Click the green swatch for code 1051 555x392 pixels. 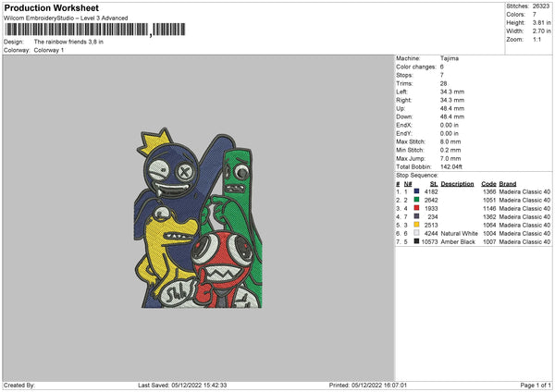(416, 200)
